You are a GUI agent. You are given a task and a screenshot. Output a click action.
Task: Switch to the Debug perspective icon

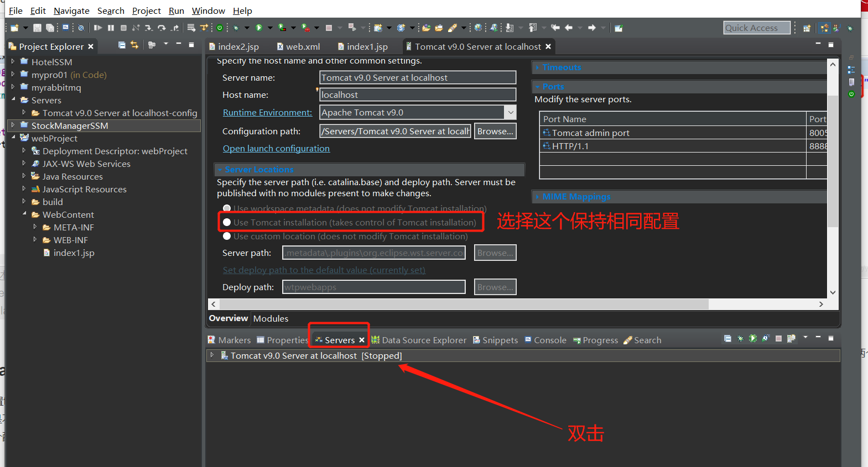[x=850, y=28]
